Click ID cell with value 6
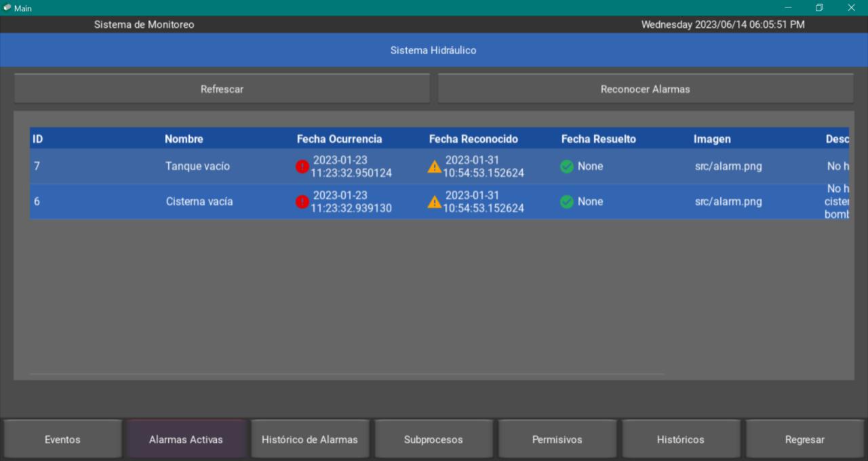 [x=37, y=201]
